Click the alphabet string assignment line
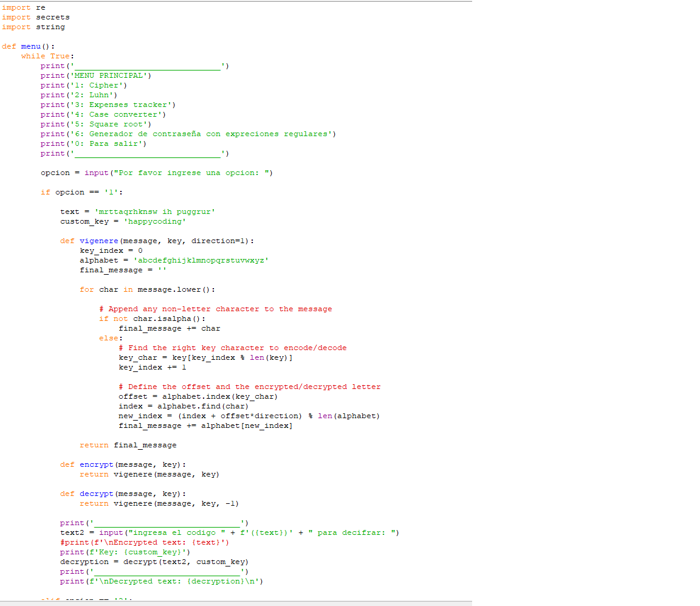 tap(174, 260)
